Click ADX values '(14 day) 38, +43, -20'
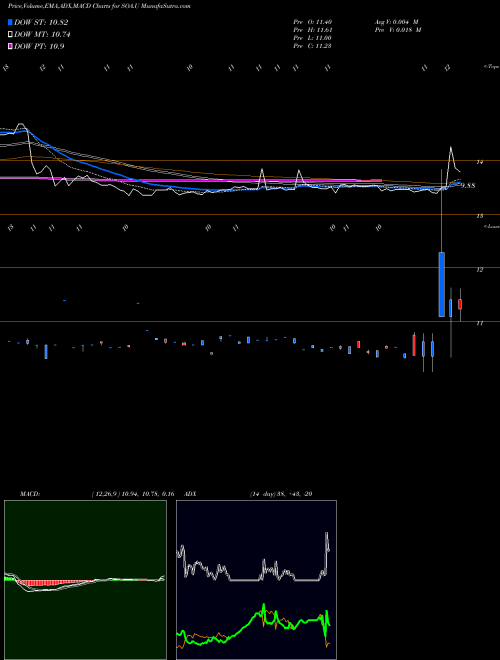Viewport: 500px width, 660px height. (281, 494)
